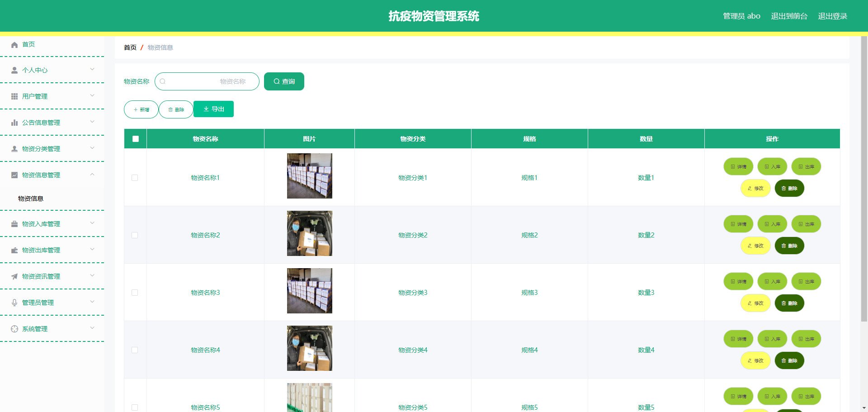The height and width of the screenshot is (412, 868).
Task: Click the 导出 export button
Action: coord(213,109)
